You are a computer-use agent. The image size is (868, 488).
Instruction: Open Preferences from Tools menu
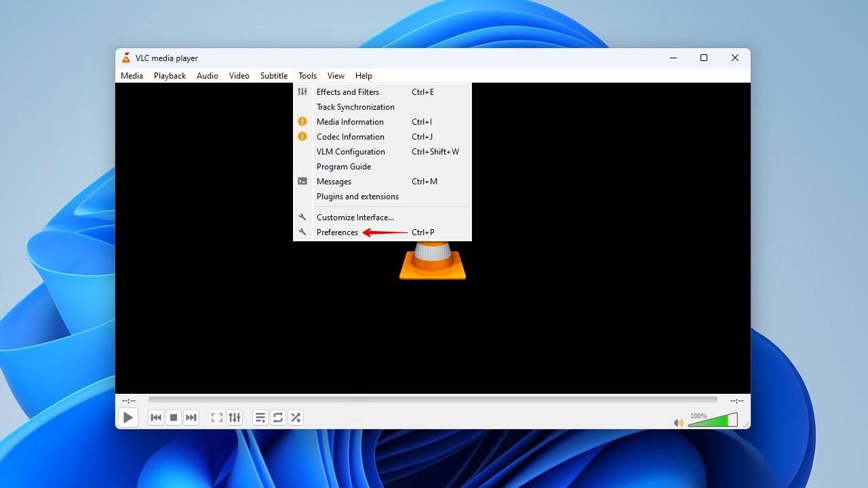382,232
